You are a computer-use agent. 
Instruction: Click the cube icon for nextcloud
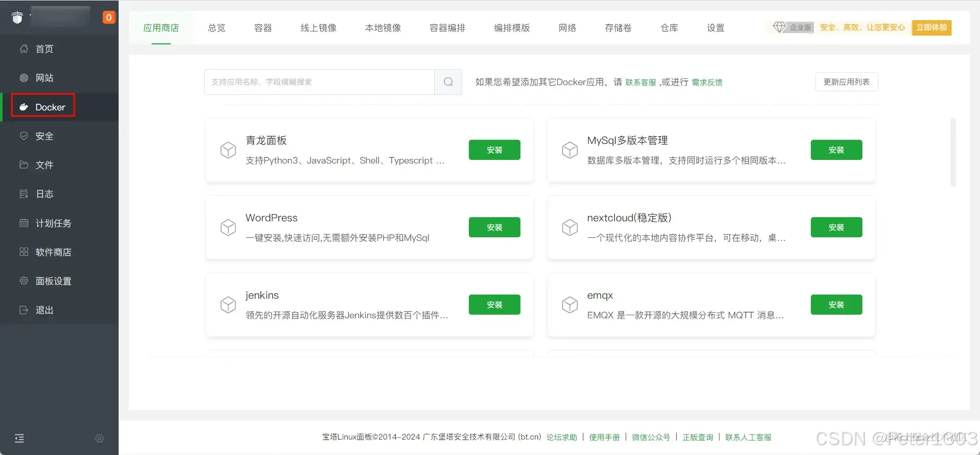pyautogui.click(x=569, y=228)
